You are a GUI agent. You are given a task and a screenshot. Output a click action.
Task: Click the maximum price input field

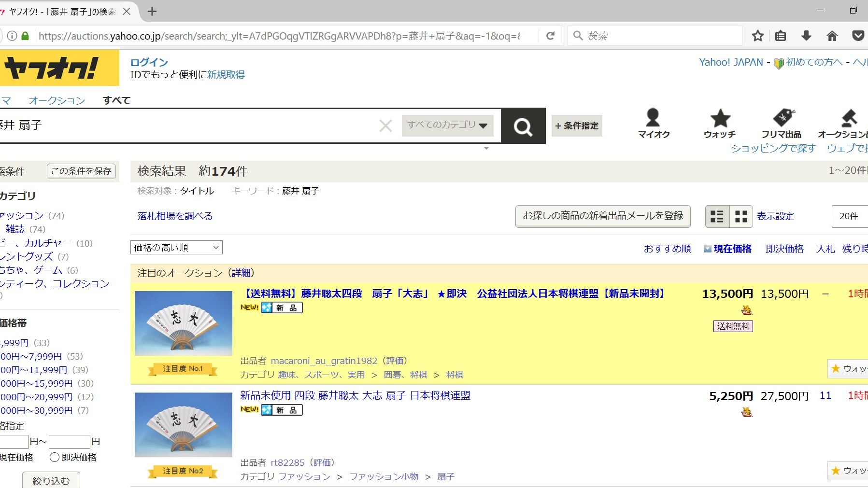[70, 442]
